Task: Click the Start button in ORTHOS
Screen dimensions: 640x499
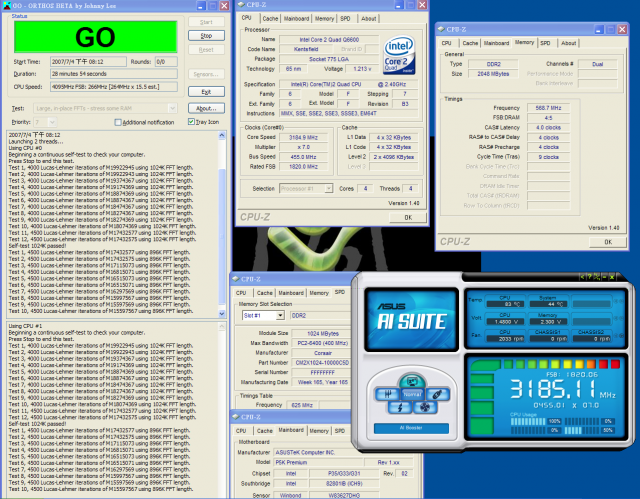Action: point(206,22)
